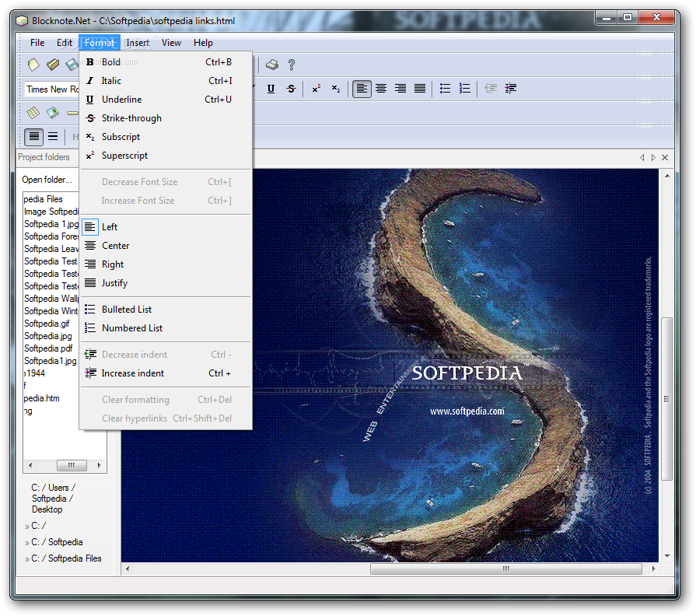696x616 pixels.
Task: Choose Increase indent in the Format menu
Action: 166,373
